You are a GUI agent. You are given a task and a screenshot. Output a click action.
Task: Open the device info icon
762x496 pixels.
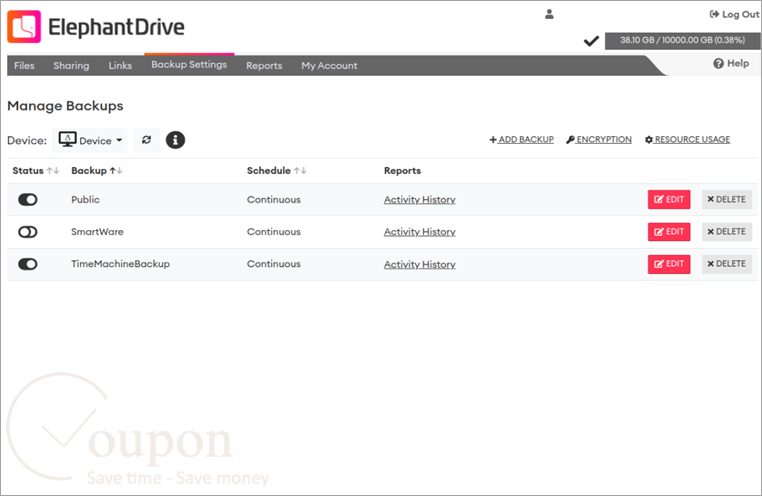(x=175, y=140)
